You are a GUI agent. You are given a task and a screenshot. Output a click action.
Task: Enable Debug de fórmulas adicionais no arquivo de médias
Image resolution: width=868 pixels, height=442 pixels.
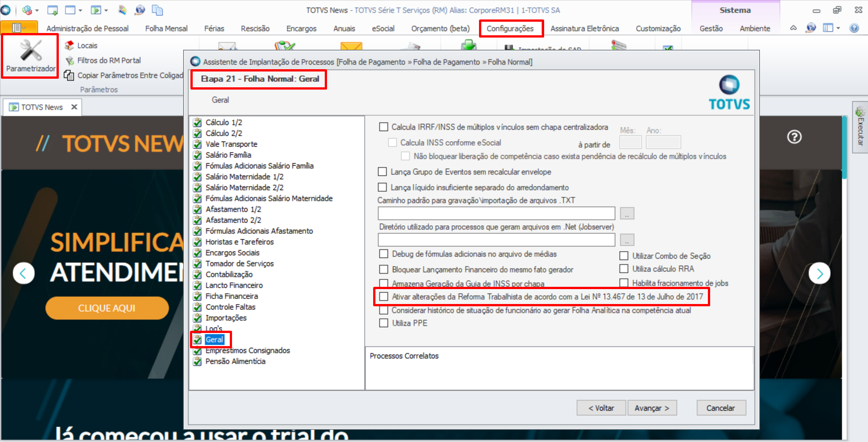(384, 254)
